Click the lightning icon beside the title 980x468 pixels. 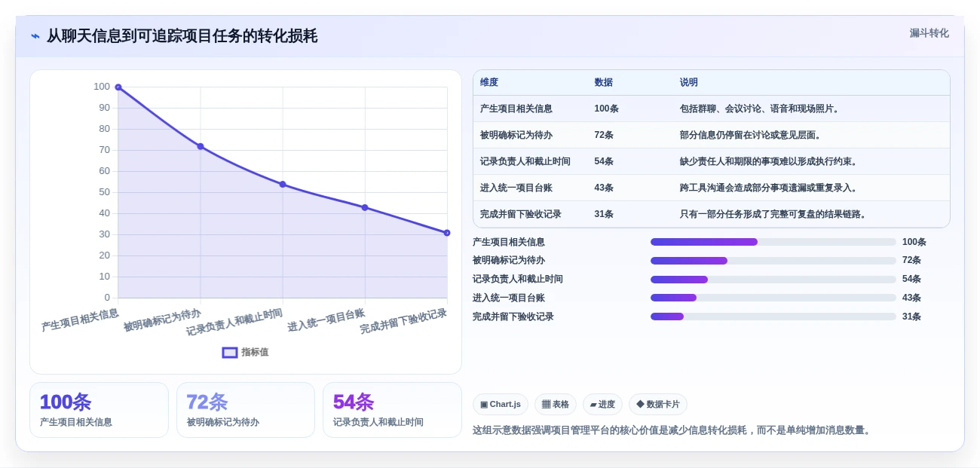click(x=35, y=36)
